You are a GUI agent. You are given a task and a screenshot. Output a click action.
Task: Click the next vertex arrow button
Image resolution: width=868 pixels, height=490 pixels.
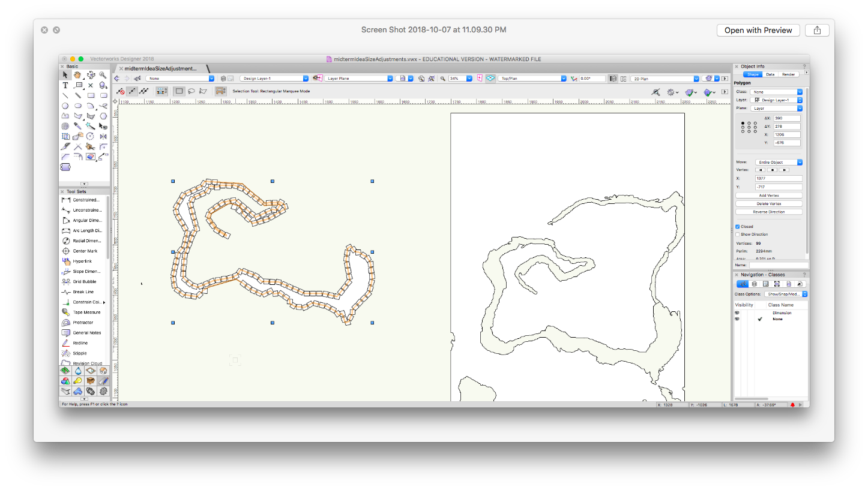tap(784, 170)
